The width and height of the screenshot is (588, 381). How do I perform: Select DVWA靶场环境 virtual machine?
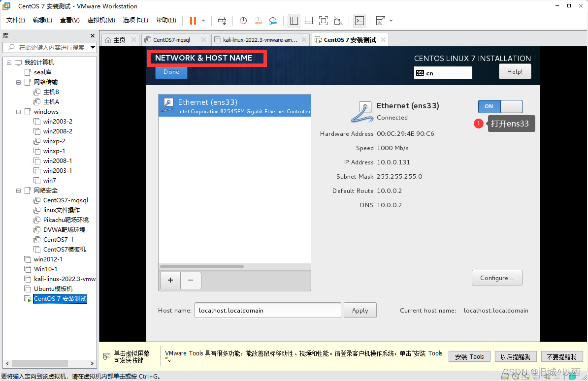point(64,230)
